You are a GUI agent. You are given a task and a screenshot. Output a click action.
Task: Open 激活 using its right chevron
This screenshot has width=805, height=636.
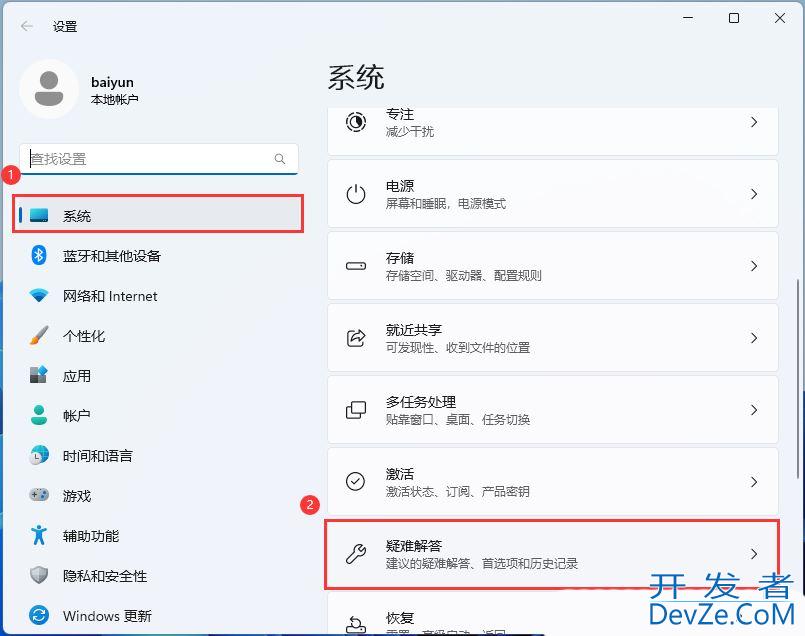tap(754, 481)
